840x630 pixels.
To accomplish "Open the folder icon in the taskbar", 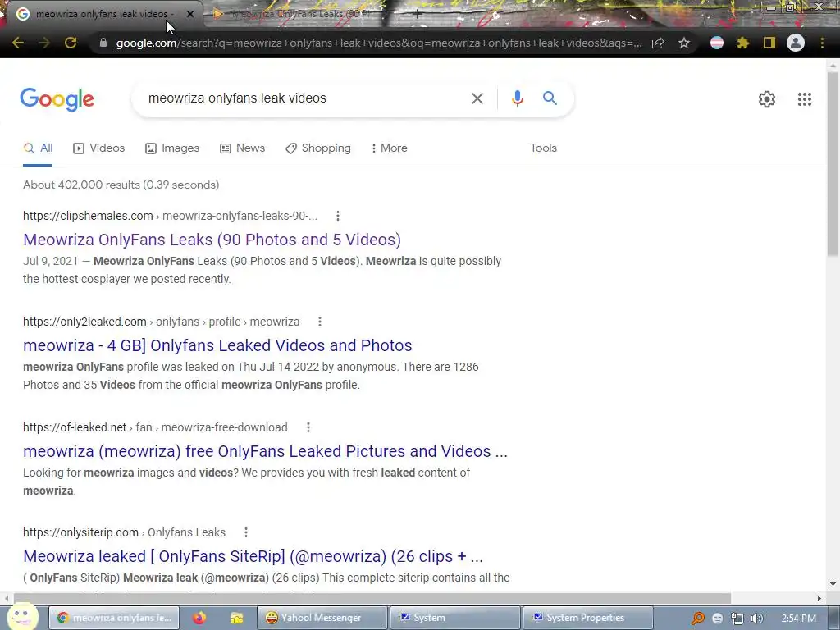I will (x=237, y=618).
